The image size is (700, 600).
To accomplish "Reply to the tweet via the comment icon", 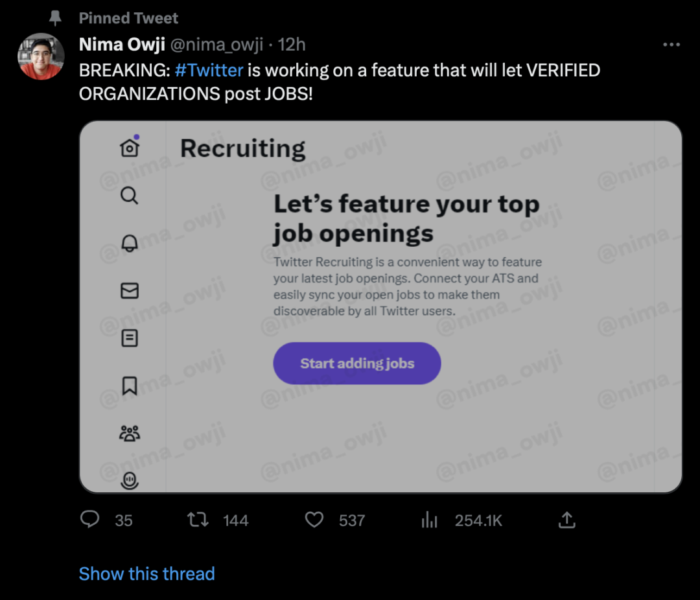I will pyautogui.click(x=90, y=520).
